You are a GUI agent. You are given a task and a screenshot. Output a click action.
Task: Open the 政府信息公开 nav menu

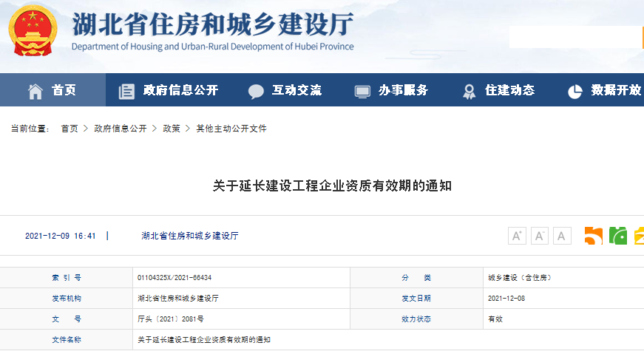coord(180,90)
